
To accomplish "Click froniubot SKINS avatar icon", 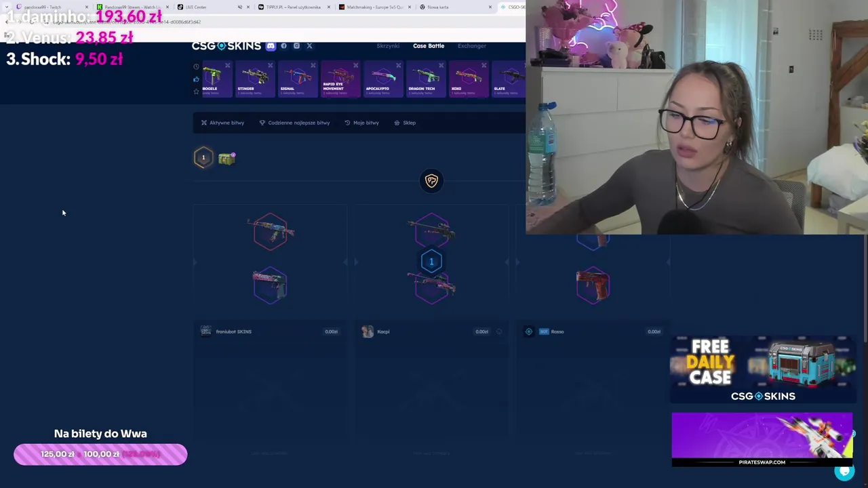I will pyautogui.click(x=206, y=331).
